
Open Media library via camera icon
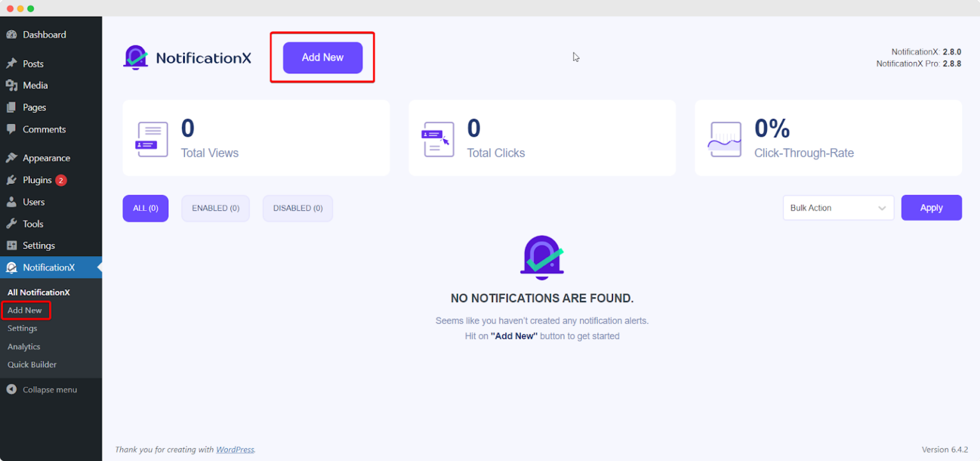click(x=11, y=85)
